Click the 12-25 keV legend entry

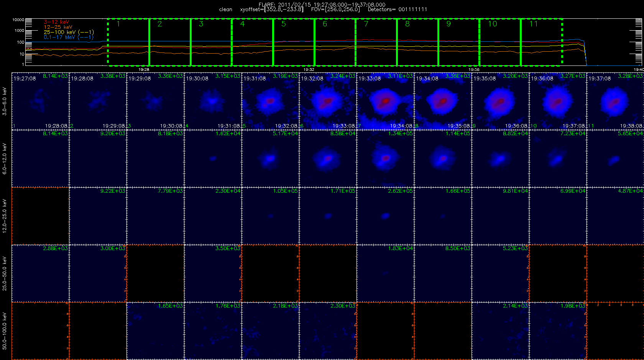tap(58, 27)
